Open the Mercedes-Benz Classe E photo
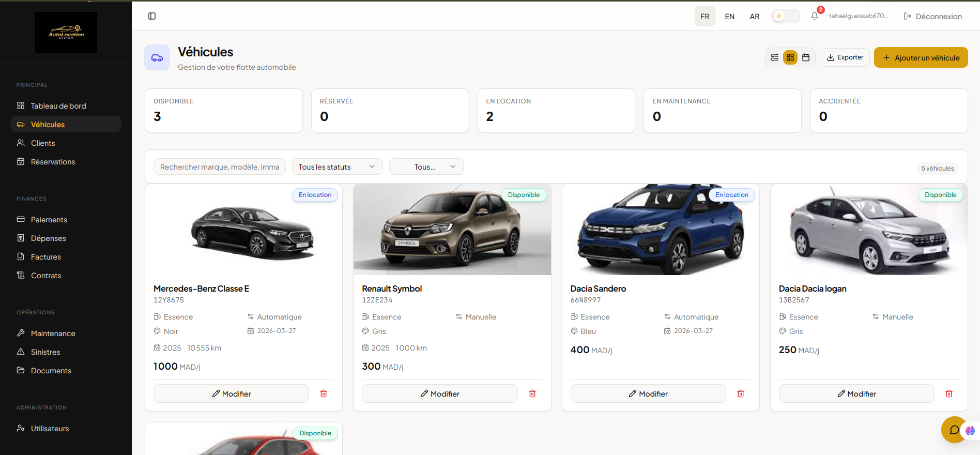The height and width of the screenshot is (455, 980). pos(243,230)
